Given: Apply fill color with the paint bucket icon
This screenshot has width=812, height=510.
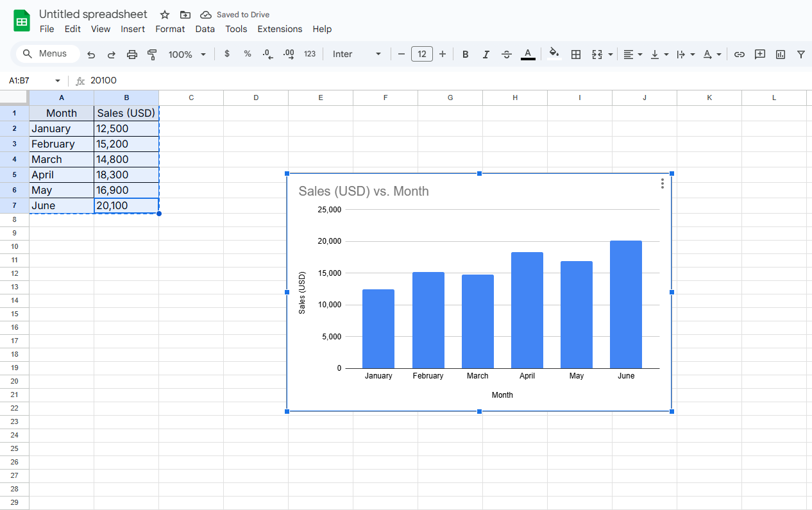Looking at the screenshot, I should click(x=554, y=54).
